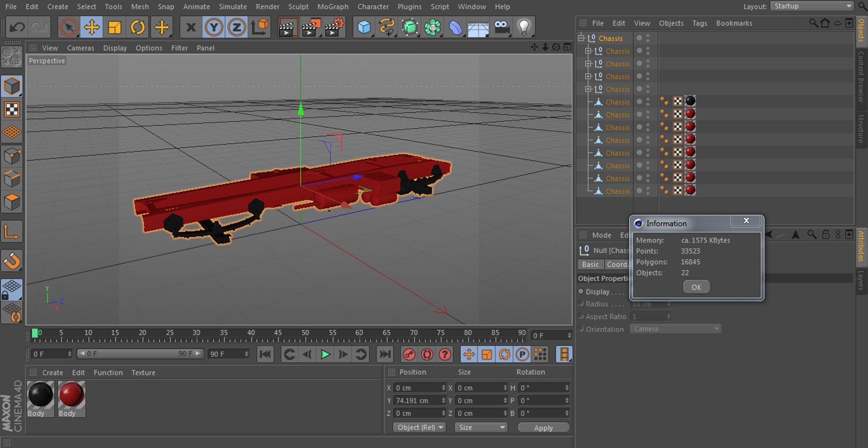The image size is (868, 448).
Task: Activate the Scale tool in top toolbar
Action: click(x=115, y=28)
